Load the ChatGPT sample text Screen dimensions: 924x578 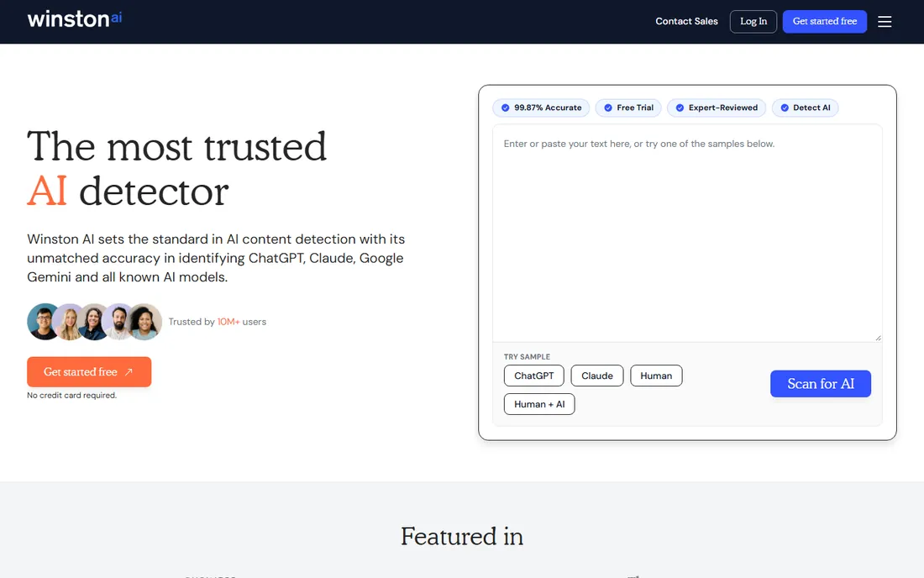(x=534, y=376)
